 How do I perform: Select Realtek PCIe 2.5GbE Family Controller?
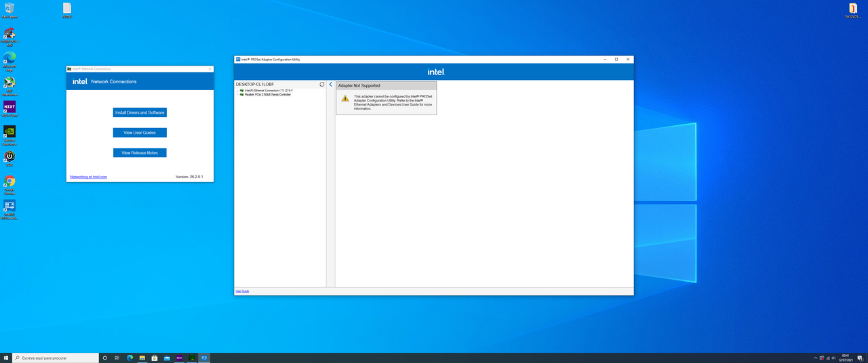267,95
